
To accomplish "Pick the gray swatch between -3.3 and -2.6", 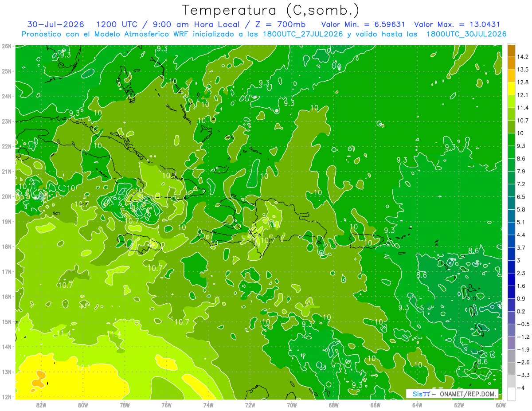I will coord(511,368).
